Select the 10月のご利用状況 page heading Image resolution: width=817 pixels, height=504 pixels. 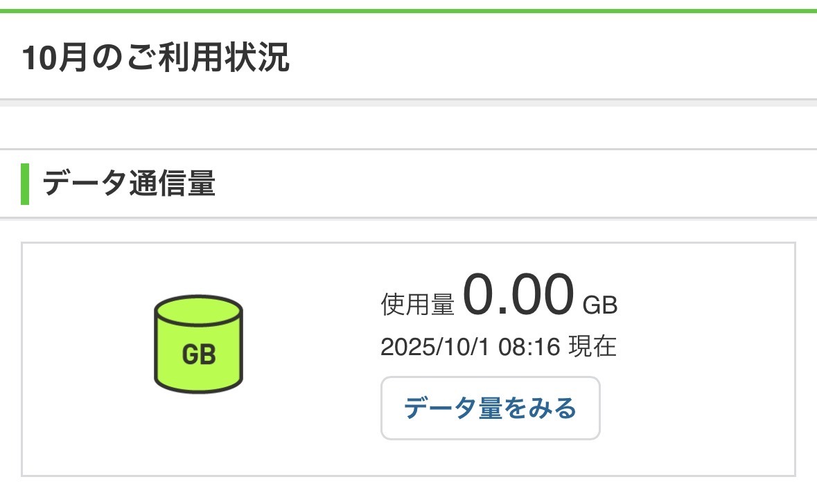155,59
